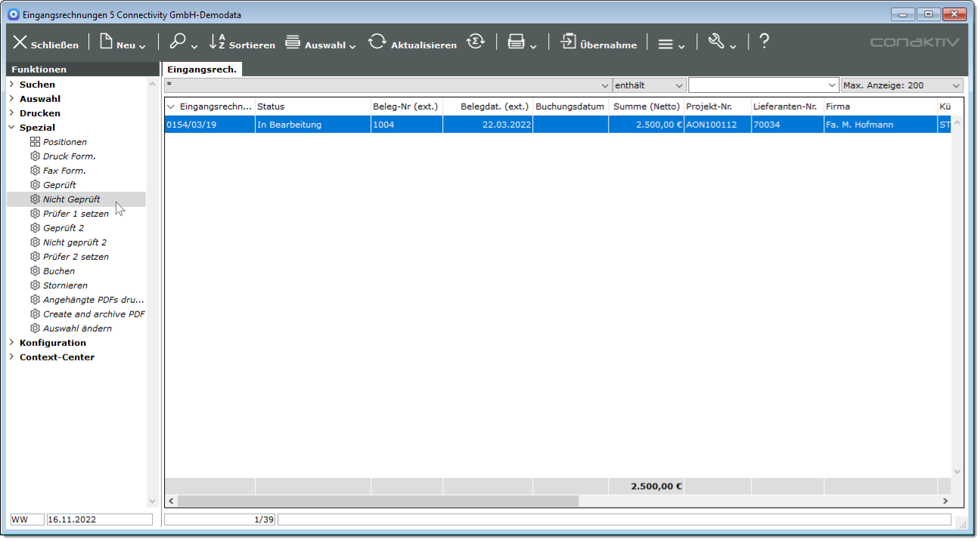Image resolution: width=980 pixels, height=541 pixels.
Task: Click the Übernahme import button
Action: point(598,43)
